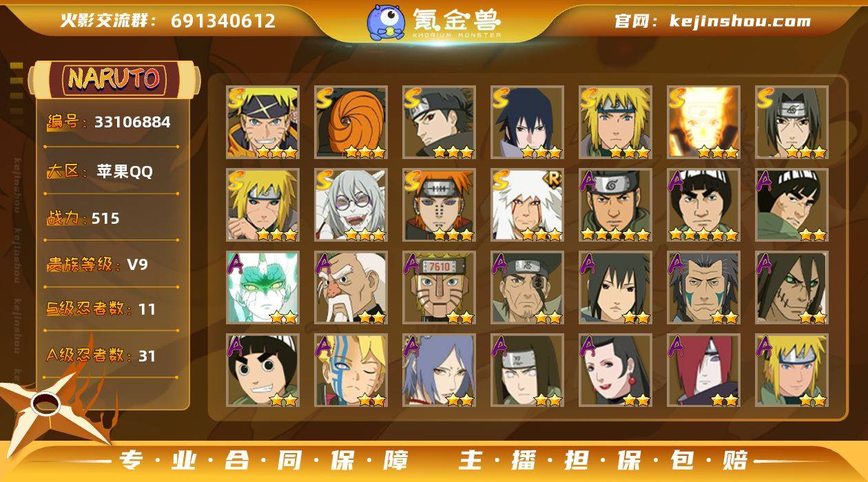Viewport: 868px width, 482px height.
Task: Select the dark-haired Sasuke S-rank card
Action: click(527, 123)
